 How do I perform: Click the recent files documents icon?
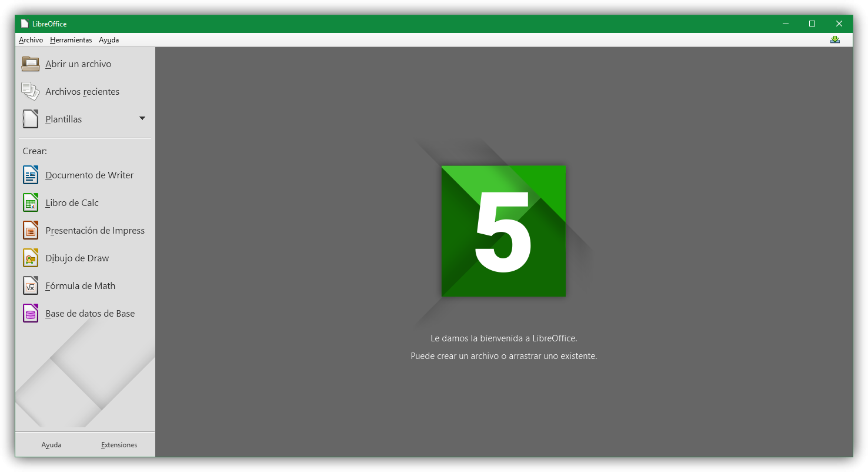click(x=31, y=91)
